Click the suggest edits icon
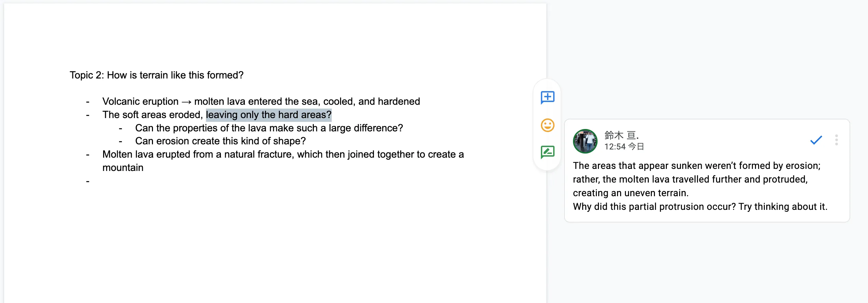The height and width of the screenshot is (303, 868). point(547,152)
